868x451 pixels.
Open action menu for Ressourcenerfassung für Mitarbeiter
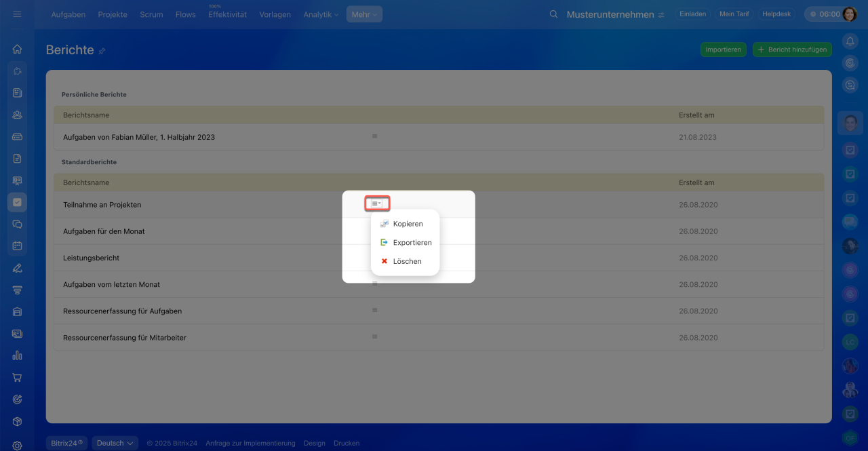pos(374,336)
